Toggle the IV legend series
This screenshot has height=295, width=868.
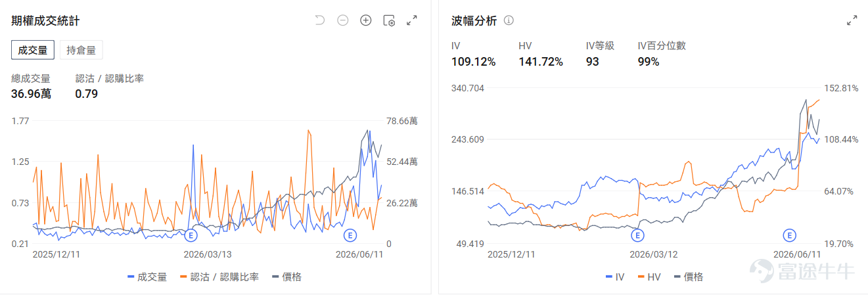click(614, 277)
